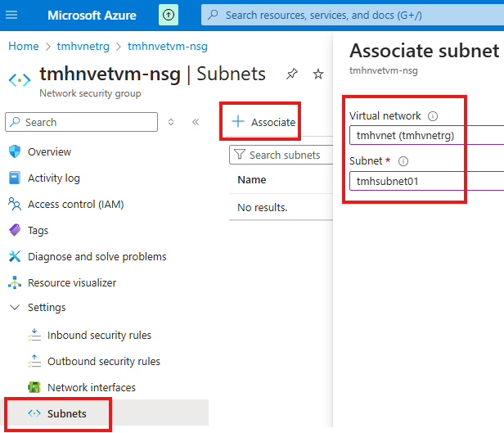Open tmhnvetvm-nsg breadcrumb link
The image size is (504, 433).
pyautogui.click(x=168, y=47)
